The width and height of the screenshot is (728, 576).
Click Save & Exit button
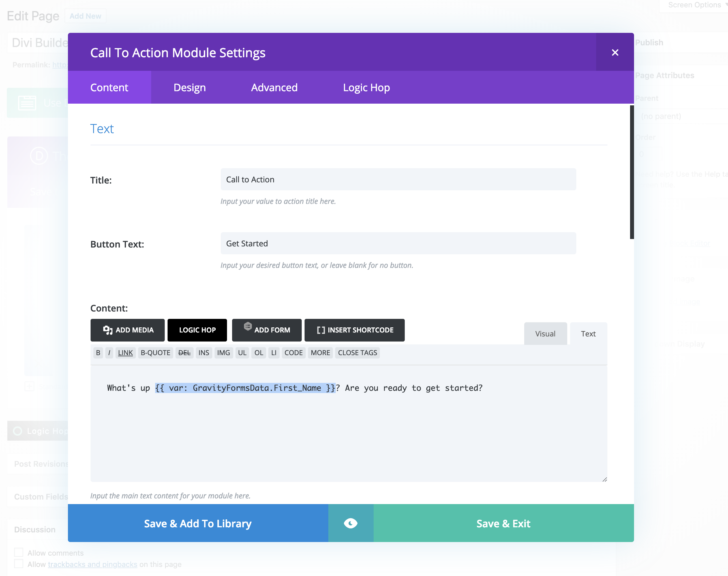[503, 523]
